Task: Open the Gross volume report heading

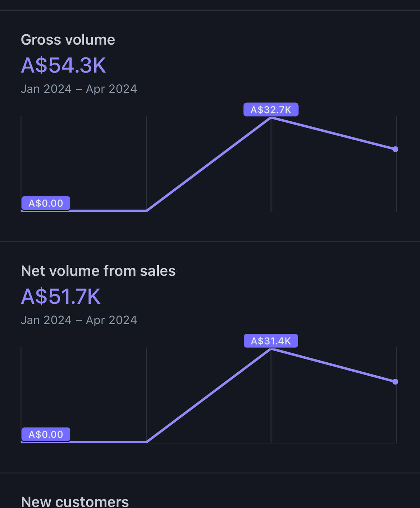Action: [68, 40]
